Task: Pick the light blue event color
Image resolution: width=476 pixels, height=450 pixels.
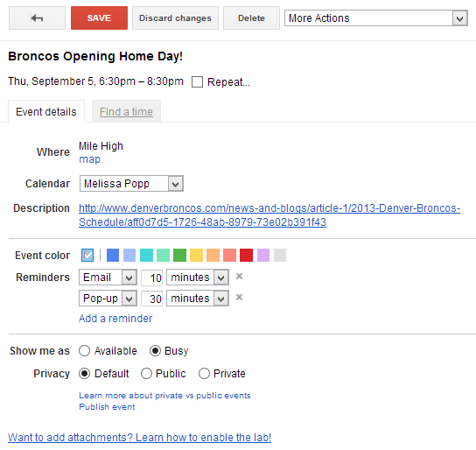Action: 129,255
